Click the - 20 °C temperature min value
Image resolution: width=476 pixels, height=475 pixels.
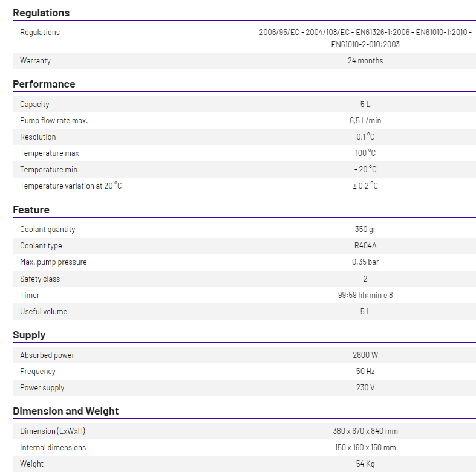point(365,169)
